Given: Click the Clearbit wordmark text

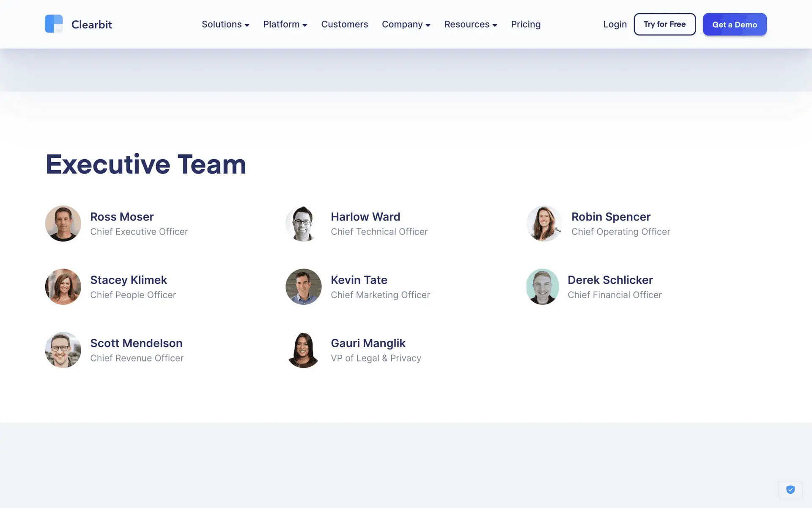Looking at the screenshot, I should (x=91, y=25).
